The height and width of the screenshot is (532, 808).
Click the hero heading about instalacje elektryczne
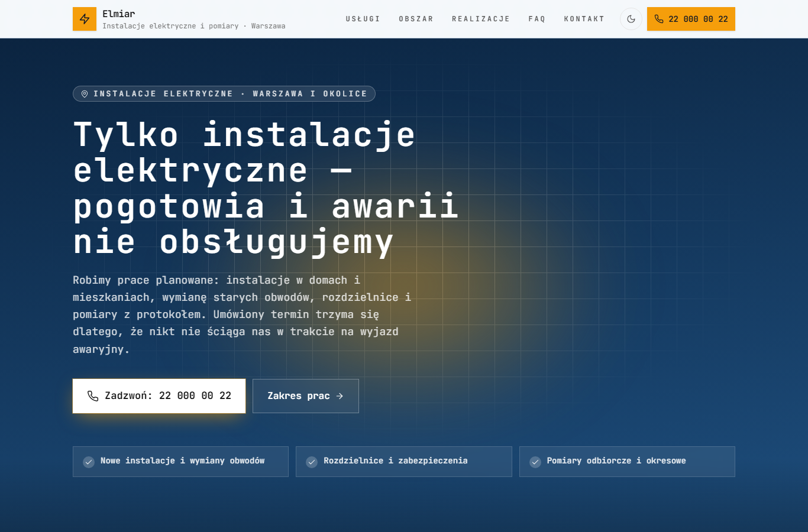(x=266, y=188)
